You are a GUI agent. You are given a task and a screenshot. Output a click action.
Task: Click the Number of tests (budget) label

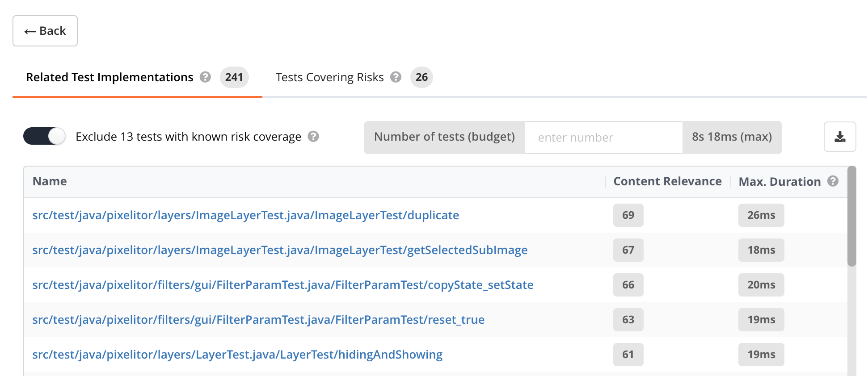[x=444, y=137]
